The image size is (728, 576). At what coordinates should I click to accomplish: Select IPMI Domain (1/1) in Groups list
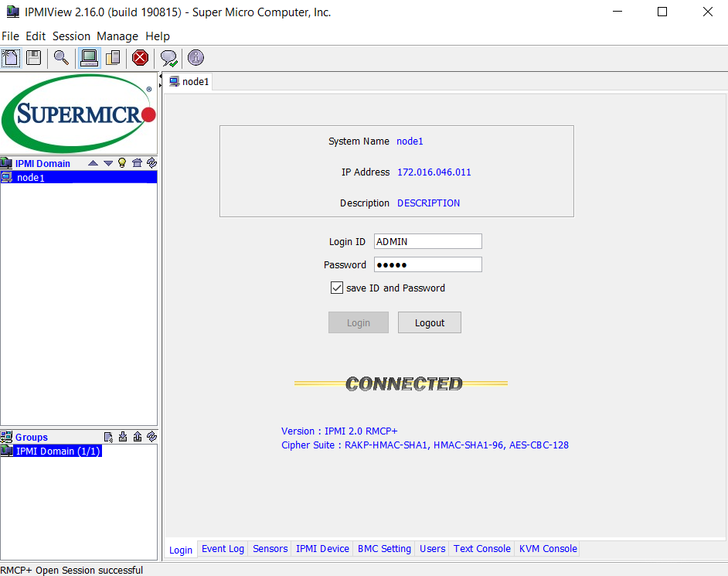(x=51, y=451)
